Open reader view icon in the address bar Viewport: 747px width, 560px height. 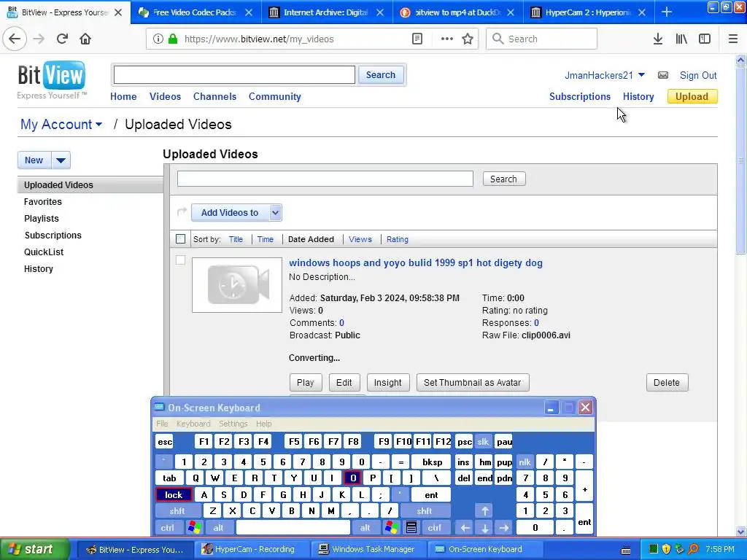click(x=417, y=39)
